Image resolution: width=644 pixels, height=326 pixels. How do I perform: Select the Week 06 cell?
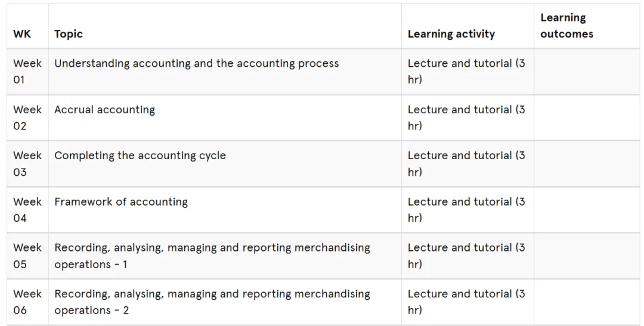coord(27,302)
